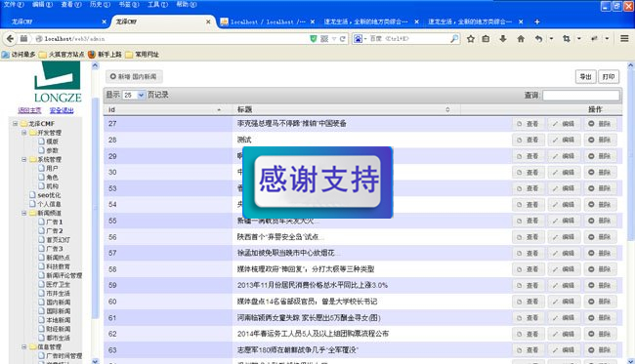Click the 查看 button for row 57

tap(529, 253)
